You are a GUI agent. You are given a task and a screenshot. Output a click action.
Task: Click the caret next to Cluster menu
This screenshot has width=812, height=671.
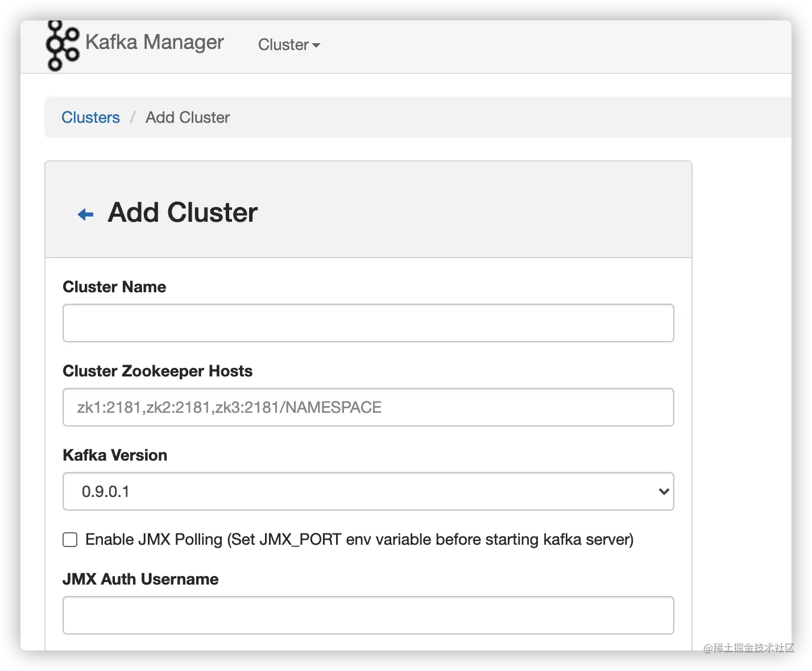point(317,45)
